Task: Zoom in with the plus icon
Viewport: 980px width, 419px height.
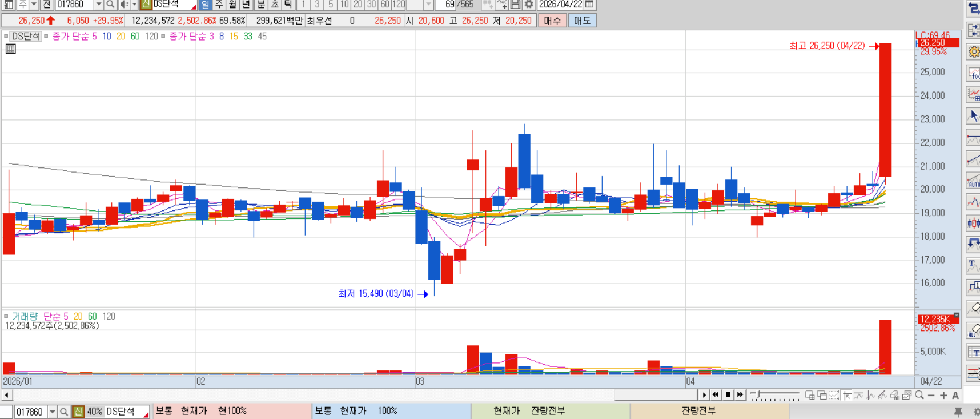Action: [x=943, y=396]
